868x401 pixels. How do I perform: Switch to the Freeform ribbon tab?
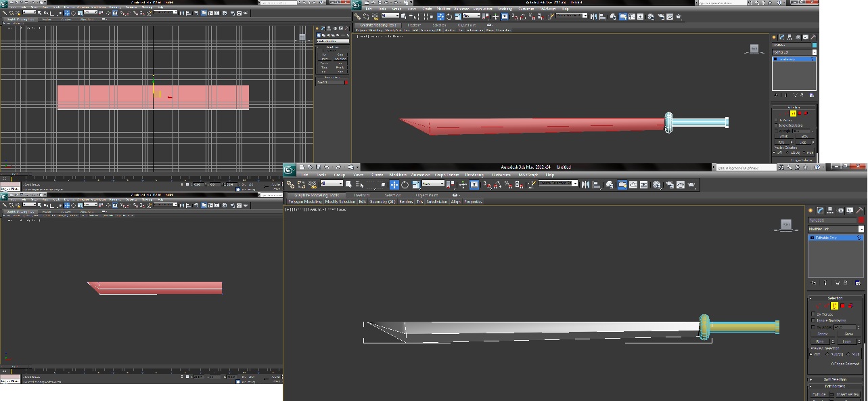coord(361,194)
